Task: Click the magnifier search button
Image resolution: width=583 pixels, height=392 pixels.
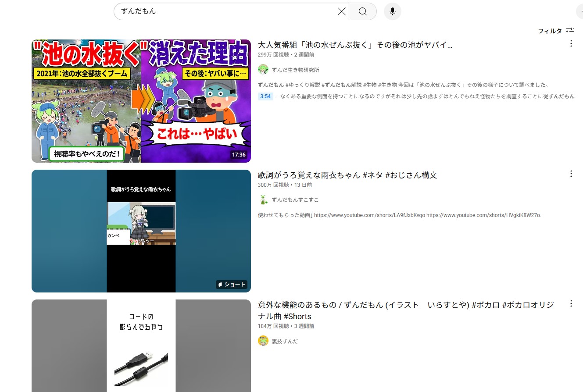Action: pyautogui.click(x=363, y=11)
